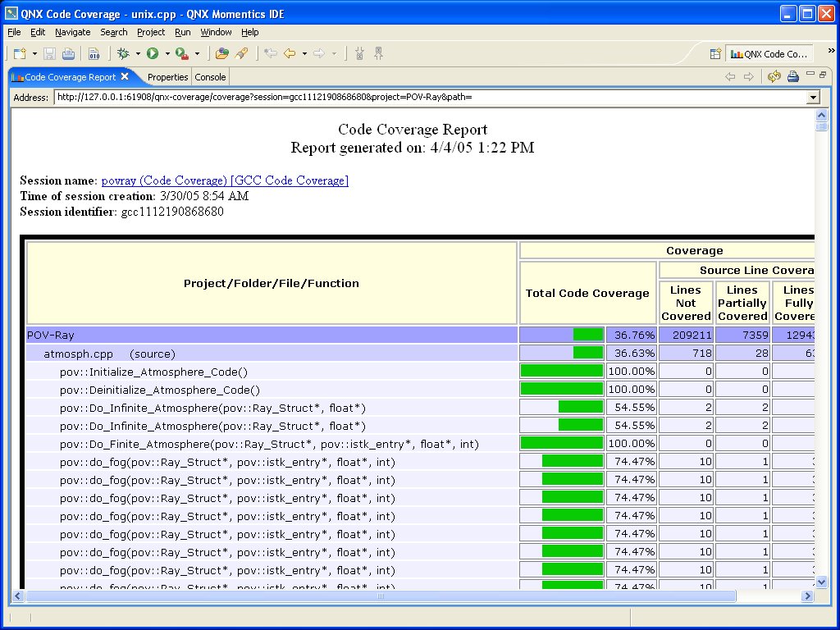The width and height of the screenshot is (840, 630).
Task: Click the Open Perspective icon
Action: click(x=717, y=53)
